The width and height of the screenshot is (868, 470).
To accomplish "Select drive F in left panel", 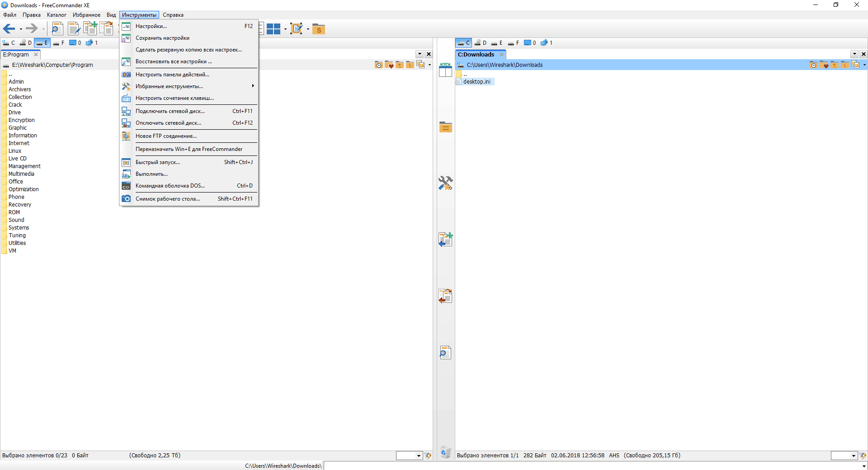I will pos(59,43).
